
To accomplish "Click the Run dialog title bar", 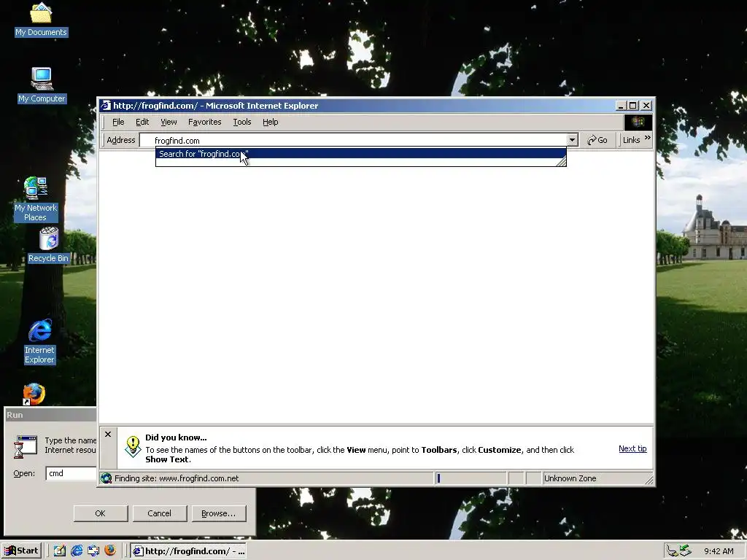I will pos(50,415).
